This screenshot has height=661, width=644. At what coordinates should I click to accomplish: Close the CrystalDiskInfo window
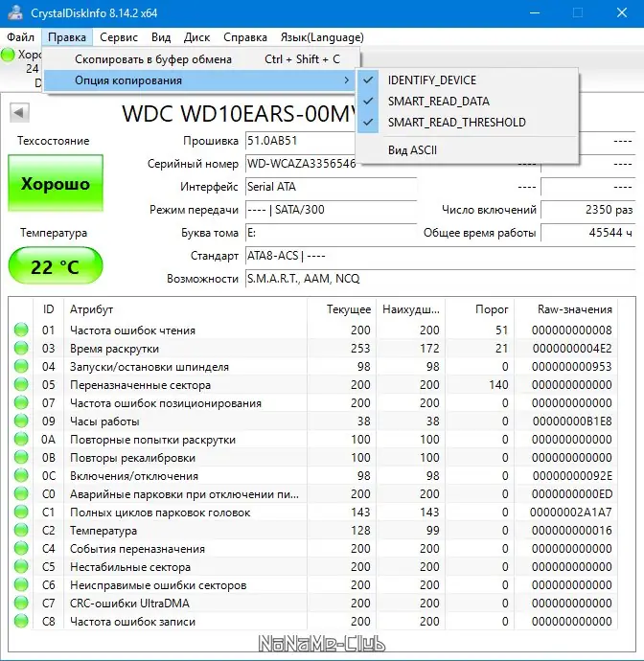pyautogui.click(x=622, y=12)
